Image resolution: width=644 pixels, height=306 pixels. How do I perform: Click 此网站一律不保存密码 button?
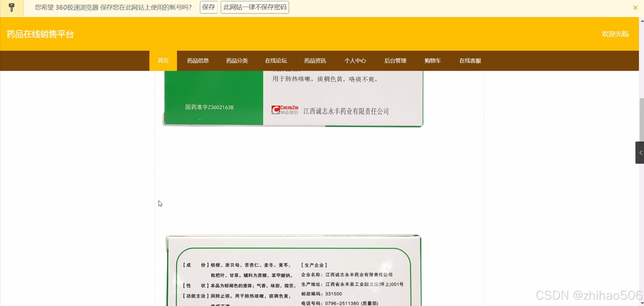point(255,7)
